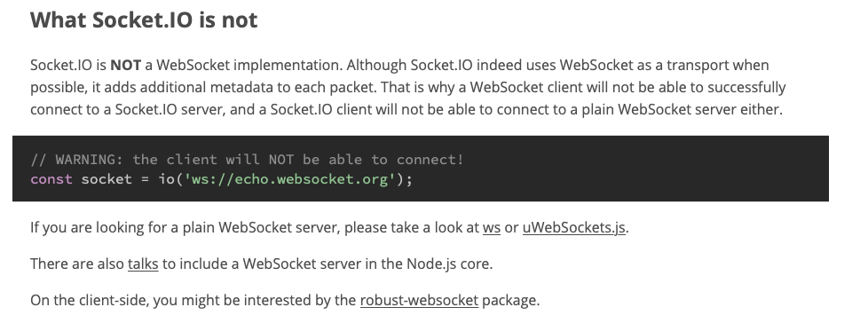Click the socket variable name in code
The height and width of the screenshot is (323, 868).
tap(107, 179)
